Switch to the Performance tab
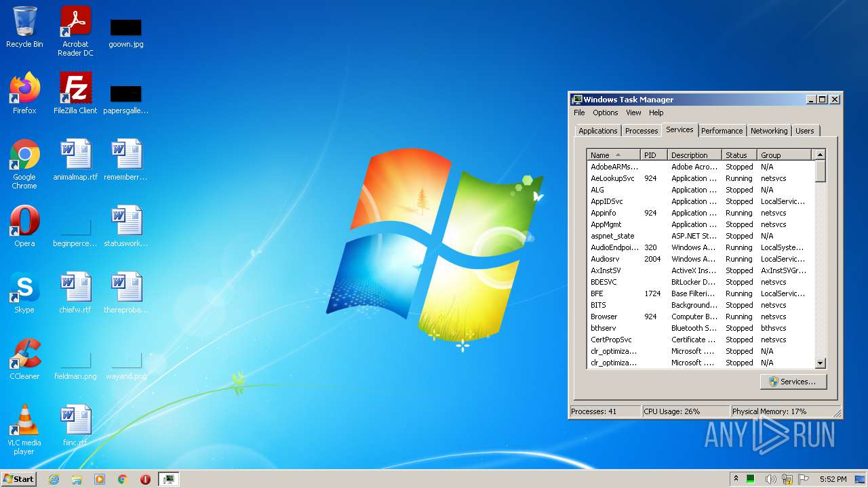 pyautogui.click(x=722, y=131)
